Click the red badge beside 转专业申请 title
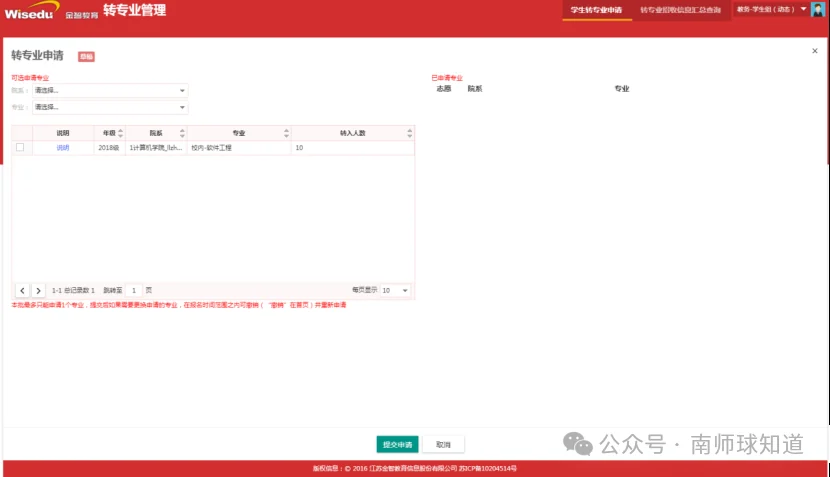Image resolution: width=830 pixels, height=477 pixels. tap(86, 56)
